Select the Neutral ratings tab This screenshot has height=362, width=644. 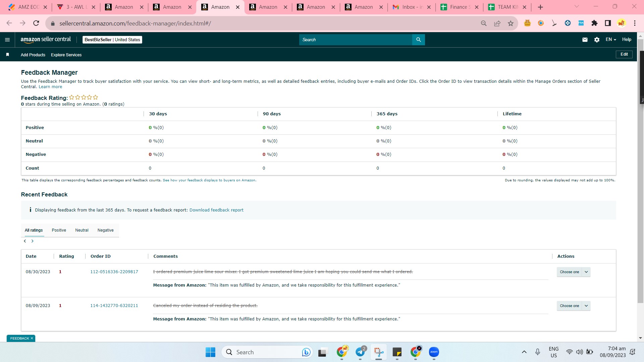pos(82,230)
